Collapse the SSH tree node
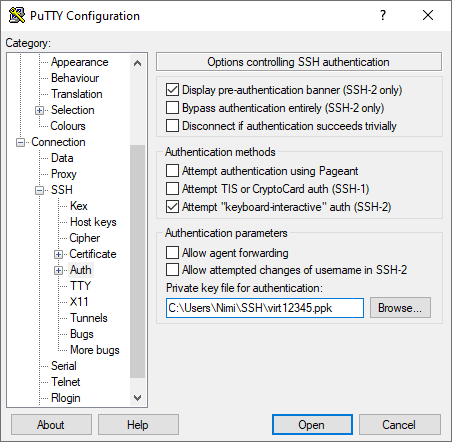This screenshot has height=442, width=452. pos(39,190)
